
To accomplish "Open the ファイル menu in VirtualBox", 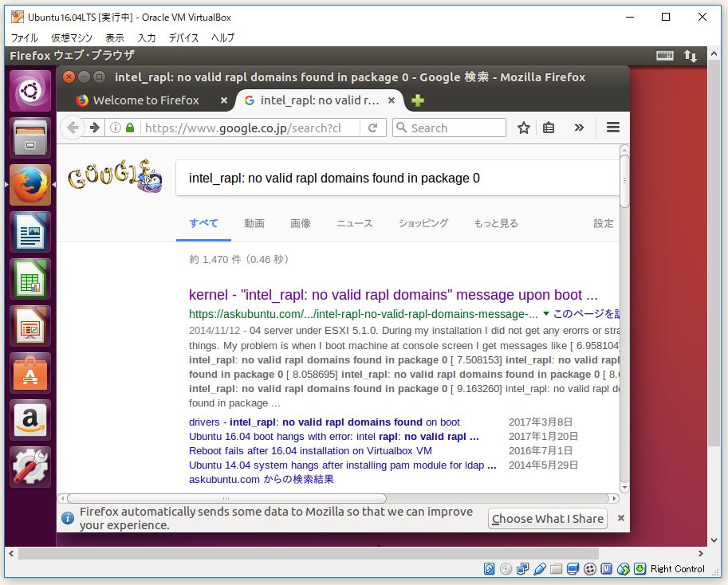I will [24, 37].
